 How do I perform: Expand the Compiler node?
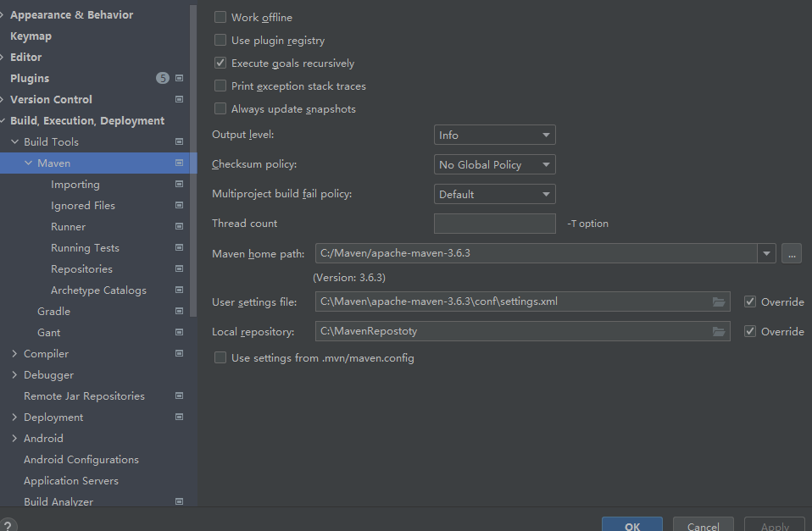coord(14,353)
